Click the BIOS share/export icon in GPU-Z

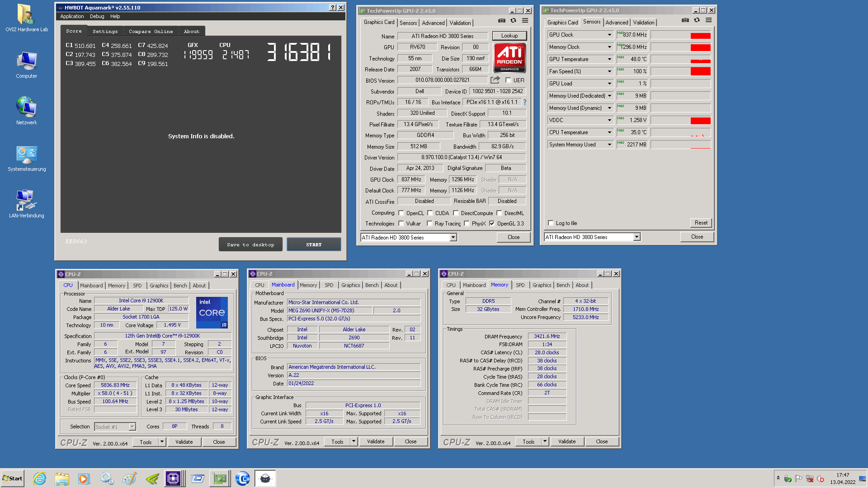495,80
